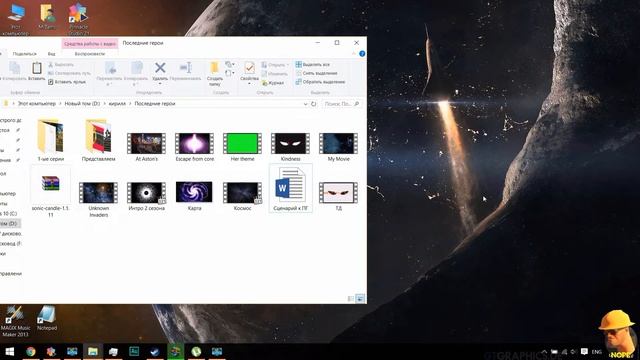Open the Свойства (Properties) dropdown arrow
Viewport: 640px width, 360px height.
point(249,84)
